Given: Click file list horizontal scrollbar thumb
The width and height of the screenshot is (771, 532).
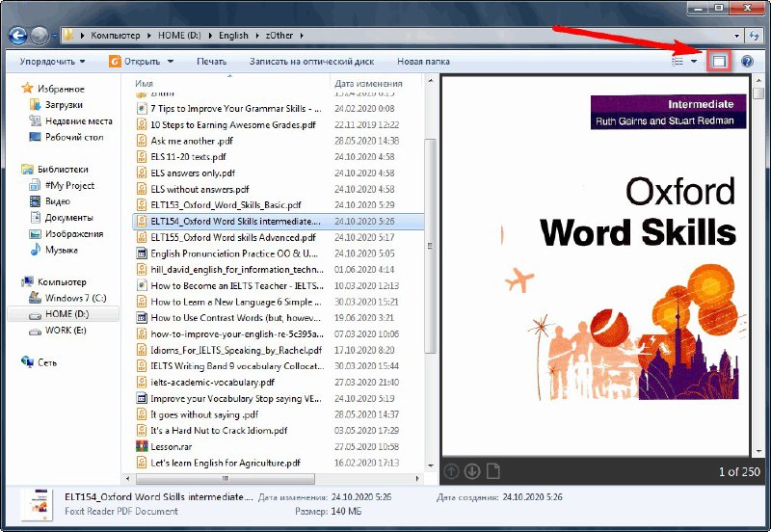Looking at the screenshot, I should [x=226, y=478].
